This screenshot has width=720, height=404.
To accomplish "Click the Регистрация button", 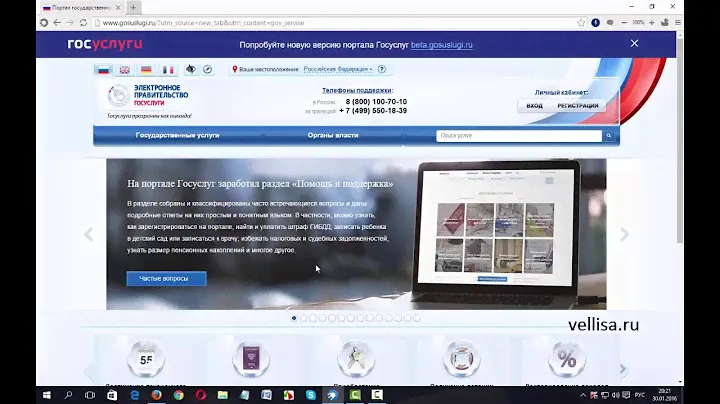I will coord(578,106).
